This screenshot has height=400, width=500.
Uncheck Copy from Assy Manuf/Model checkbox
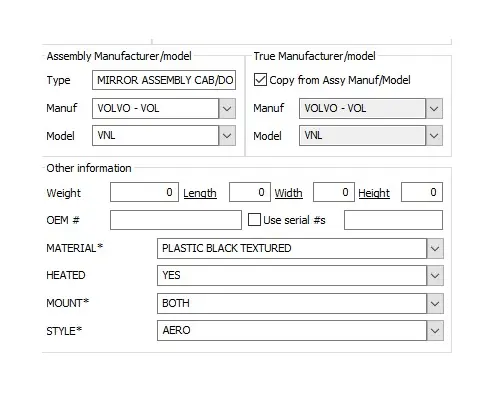pyautogui.click(x=260, y=80)
